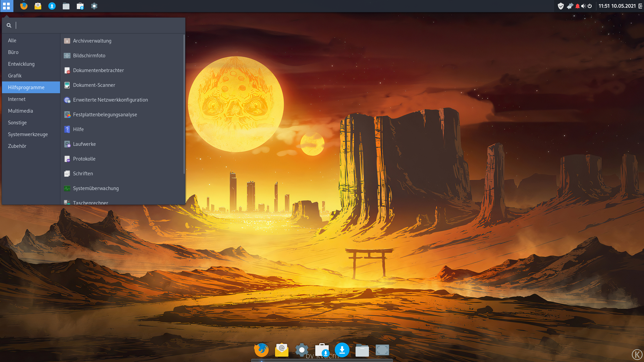This screenshot has width=644, height=362.
Task: Click the power icon in the system tray
Action: 590,6
